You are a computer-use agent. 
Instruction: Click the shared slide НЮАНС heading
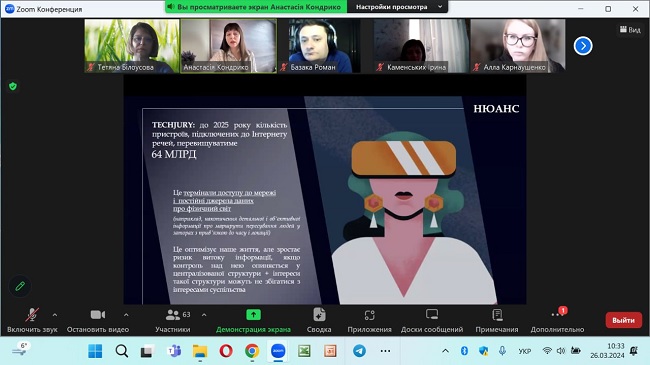[x=496, y=109]
